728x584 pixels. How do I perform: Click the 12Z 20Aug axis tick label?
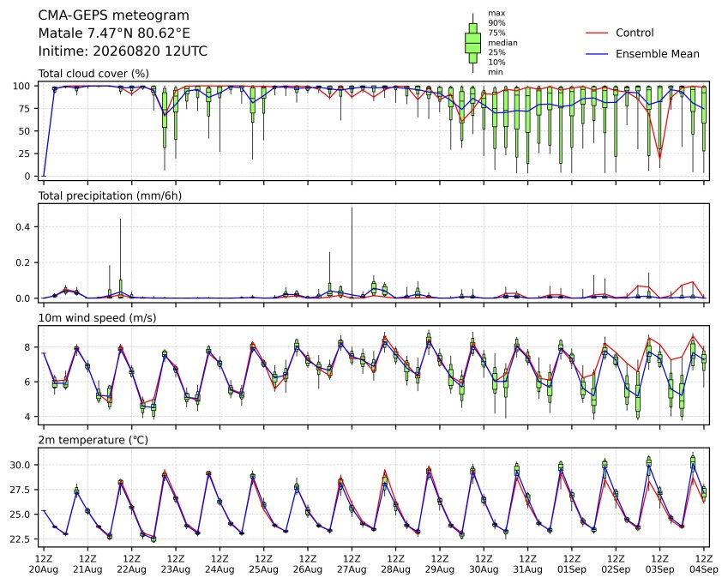pos(44,564)
